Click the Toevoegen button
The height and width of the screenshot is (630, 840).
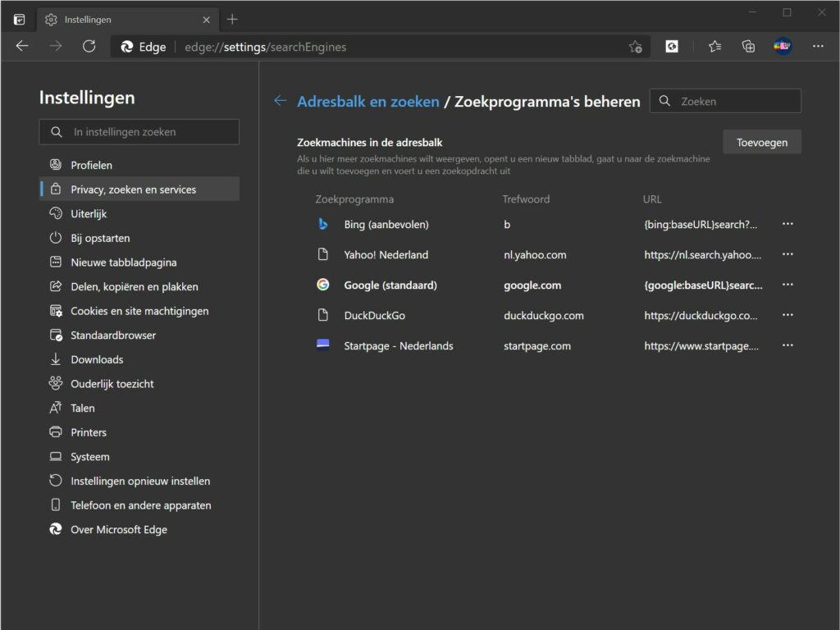(x=762, y=142)
